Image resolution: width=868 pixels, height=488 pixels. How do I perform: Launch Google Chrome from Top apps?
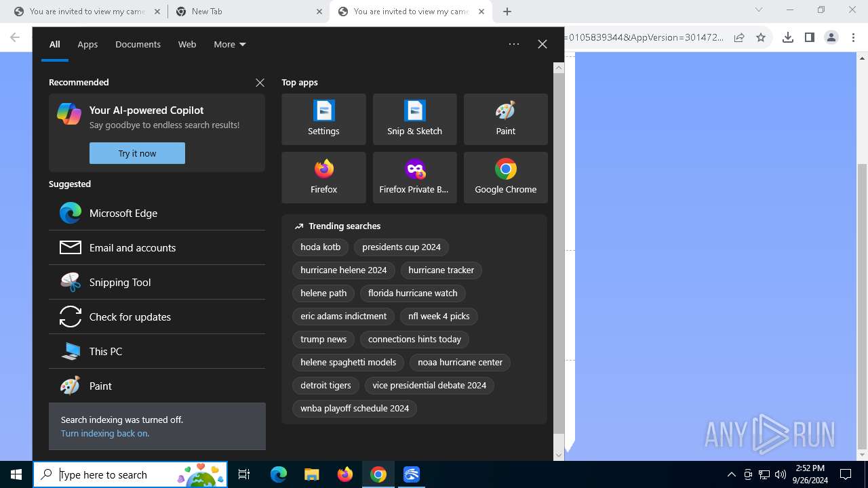505,178
